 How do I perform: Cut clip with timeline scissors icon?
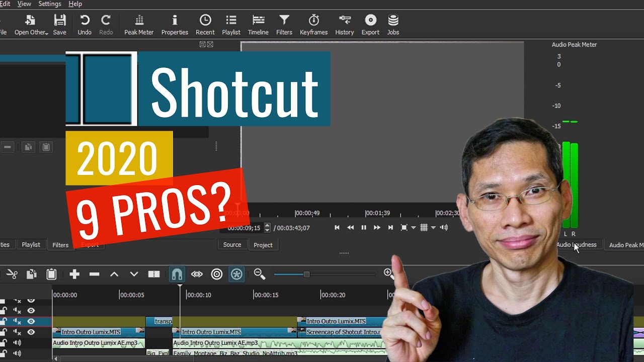[x=12, y=274]
